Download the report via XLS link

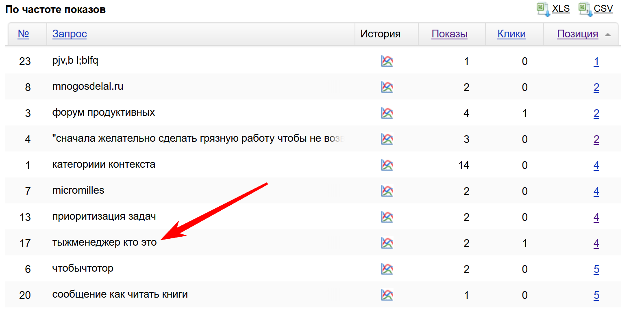click(x=561, y=9)
